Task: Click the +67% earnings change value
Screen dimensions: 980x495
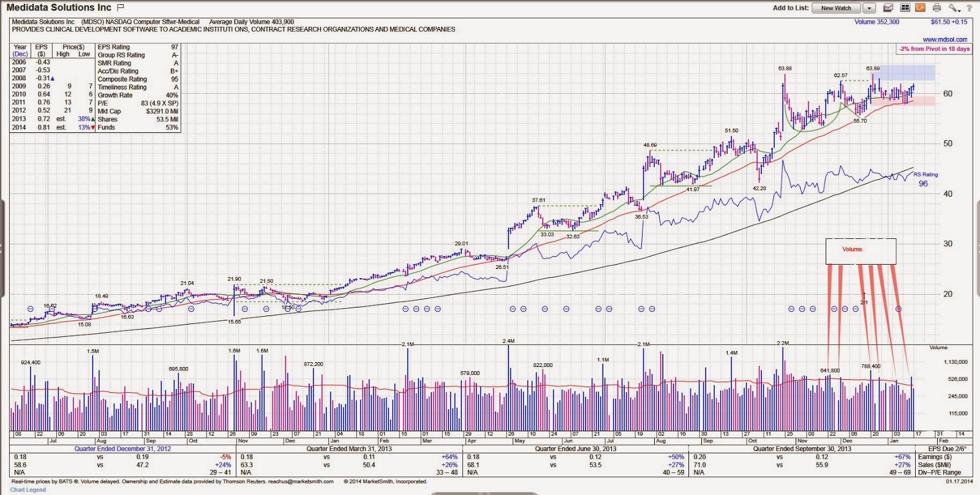Action: [x=903, y=456]
